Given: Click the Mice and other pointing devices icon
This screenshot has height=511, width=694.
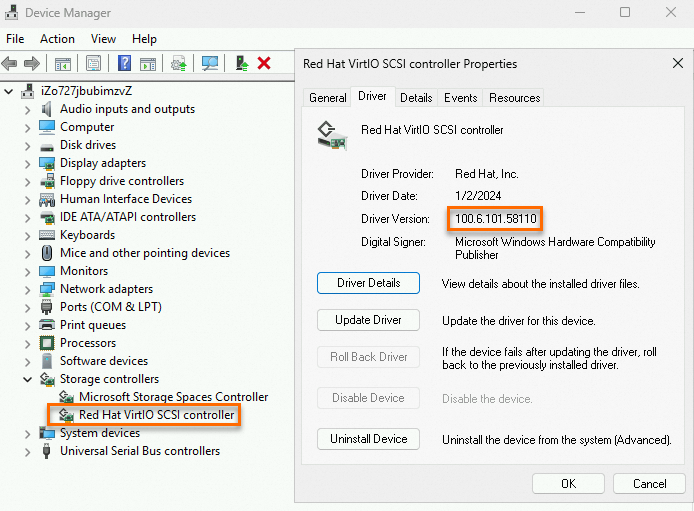Looking at the screenshot, I should (46, 253).
